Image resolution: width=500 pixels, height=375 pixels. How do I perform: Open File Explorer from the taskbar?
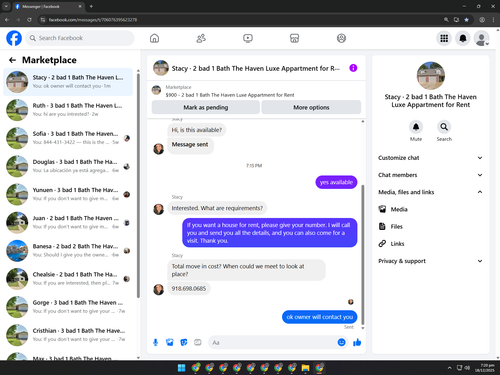pyautogui.click(x=305, y=368)
